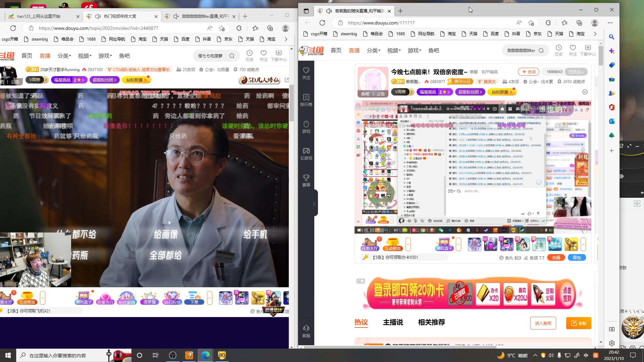Image resolution: width=644 pixels, height=362 pixels.
Task: Click 发帖 post button
Action: click(x=579, y=323)
